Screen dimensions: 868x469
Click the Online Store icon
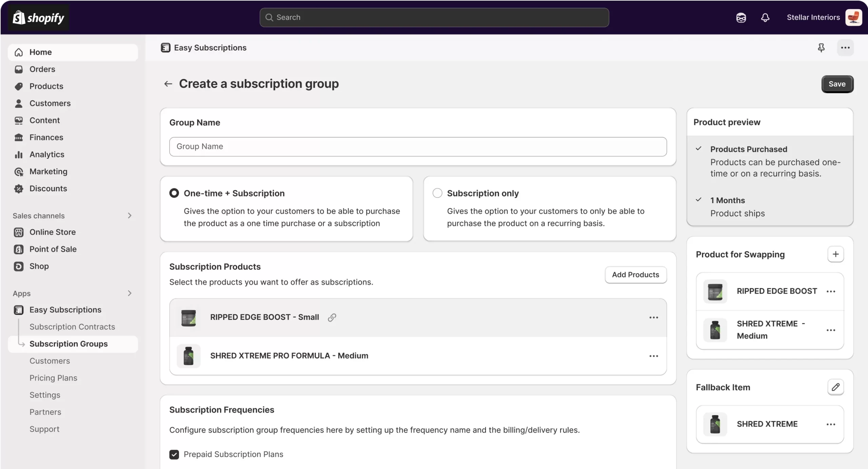[x=19, y=232]
